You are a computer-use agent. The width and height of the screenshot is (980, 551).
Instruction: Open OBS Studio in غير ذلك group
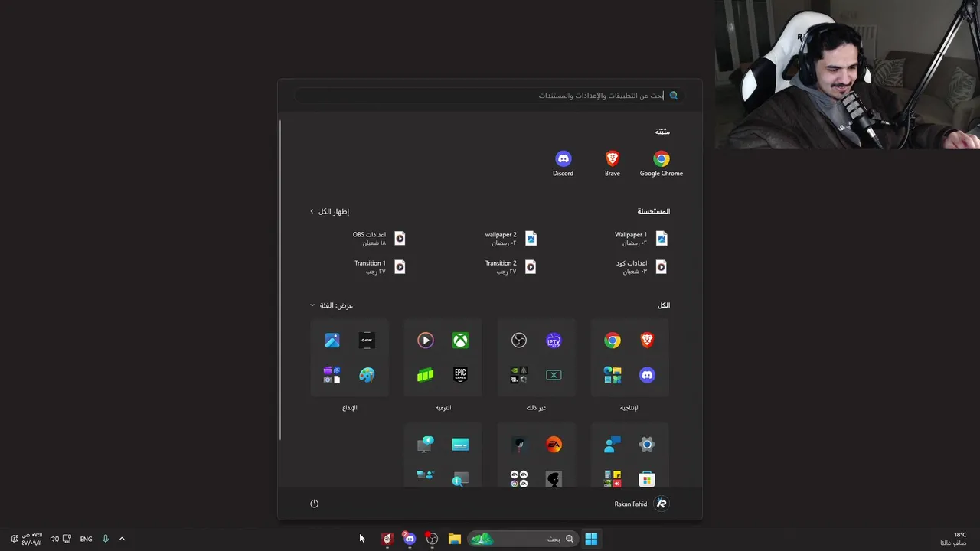coord(519,341)
